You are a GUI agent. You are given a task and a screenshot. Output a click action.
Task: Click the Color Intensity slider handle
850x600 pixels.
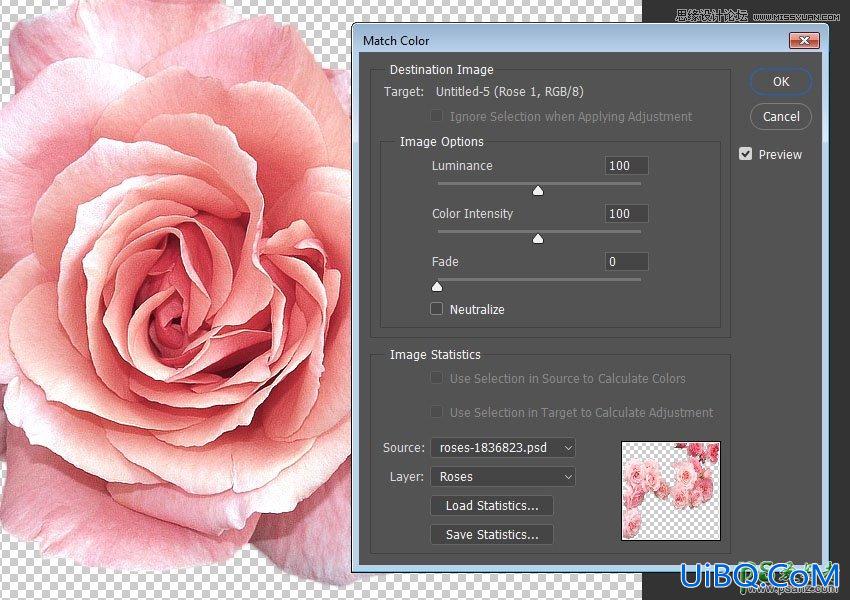tap(538, 238)
